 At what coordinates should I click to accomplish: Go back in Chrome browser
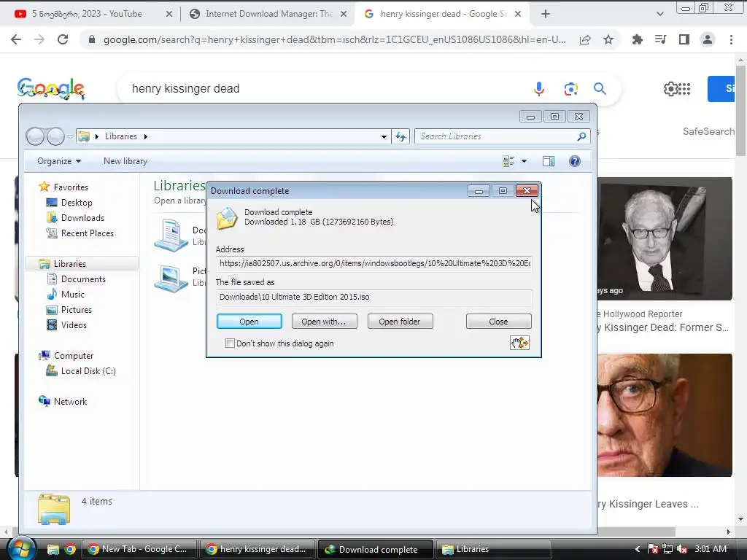click(x=16, y=39)
